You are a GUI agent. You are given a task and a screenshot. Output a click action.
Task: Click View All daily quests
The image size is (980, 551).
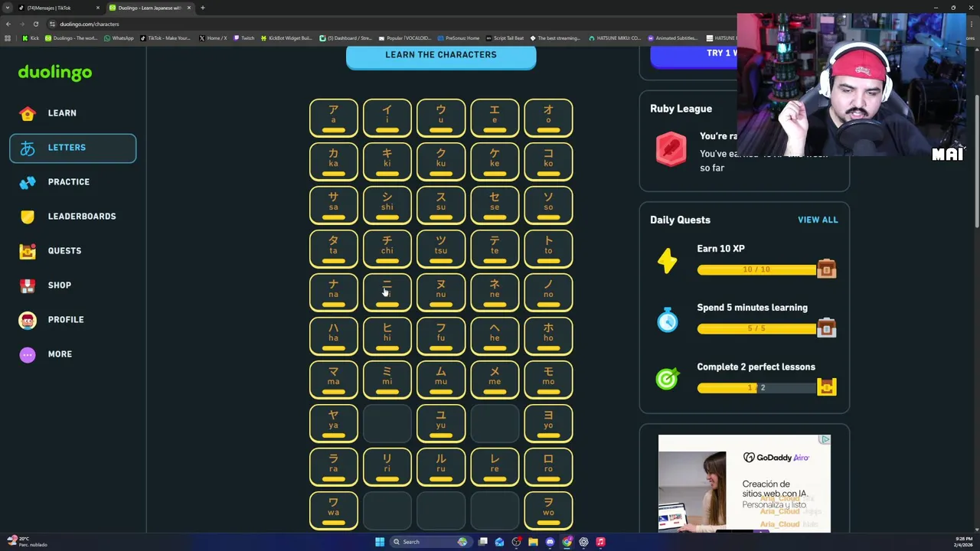click(818, 220)
